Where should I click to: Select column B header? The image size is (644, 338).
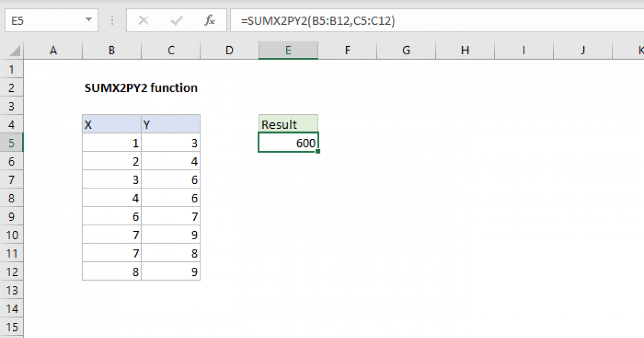pos(112,50)
